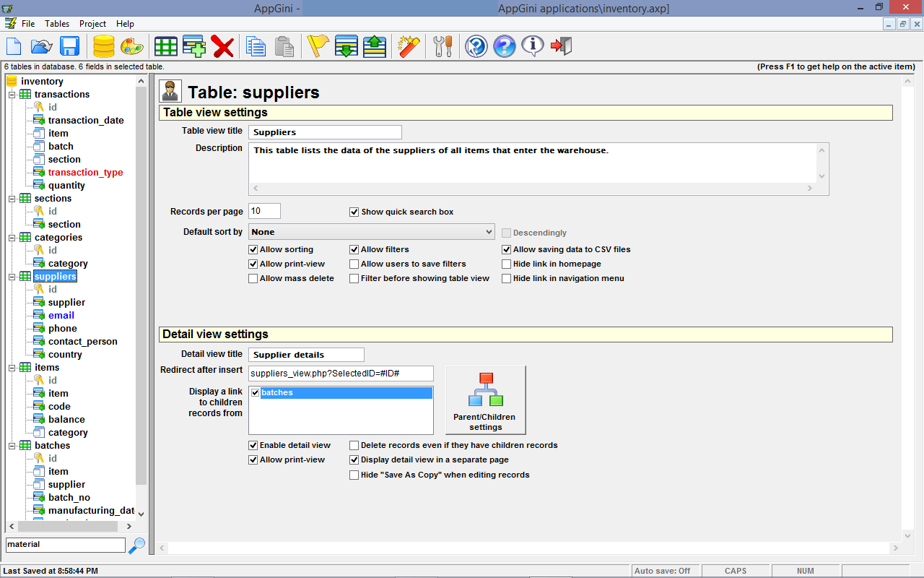The width and height of the screenshot is (924, 578).
Task: Click the yellow database properties icon
Action: point(104,47)
